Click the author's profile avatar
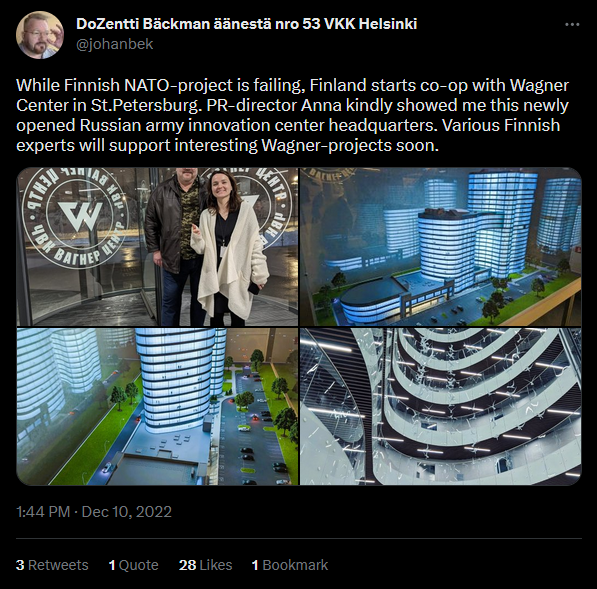 click(x=40, y=35)
